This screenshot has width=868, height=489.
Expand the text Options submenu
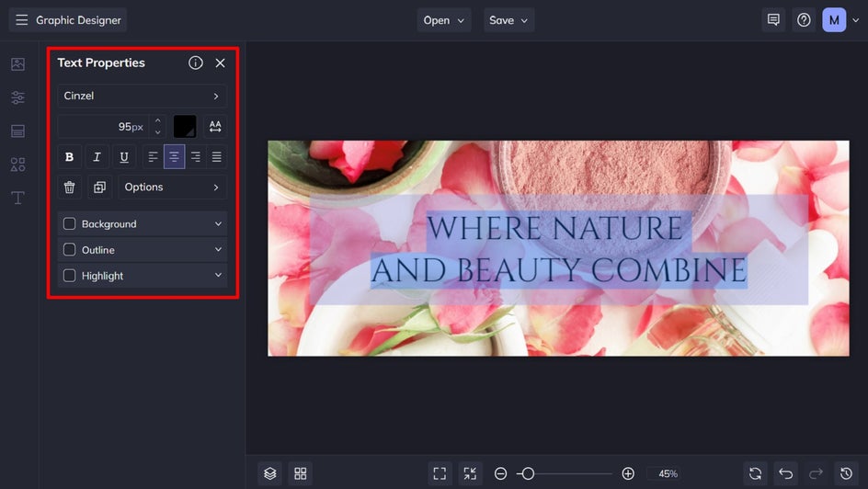tap(172, 188)
